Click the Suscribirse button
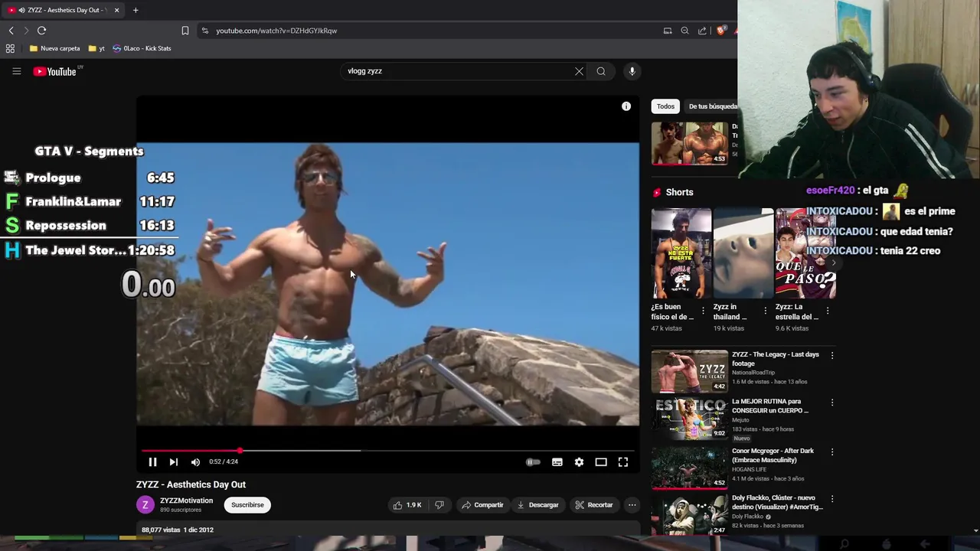 click(247, 505)
